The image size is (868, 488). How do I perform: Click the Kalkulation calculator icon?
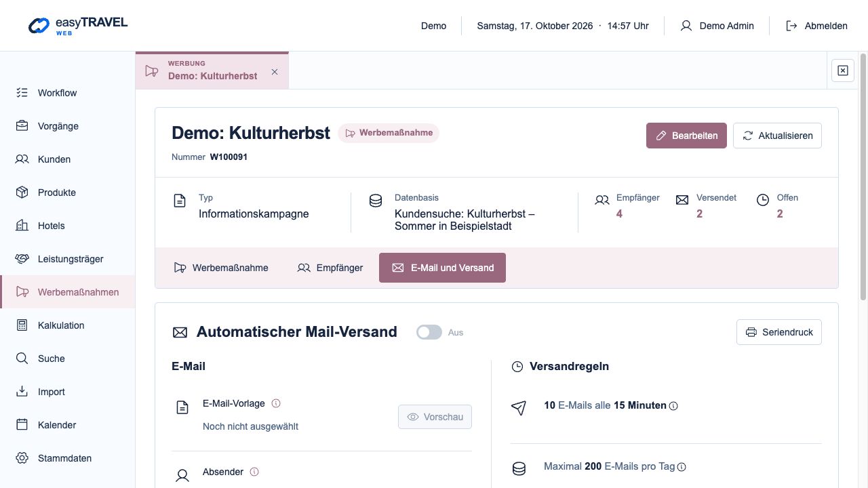click(22, 325)
